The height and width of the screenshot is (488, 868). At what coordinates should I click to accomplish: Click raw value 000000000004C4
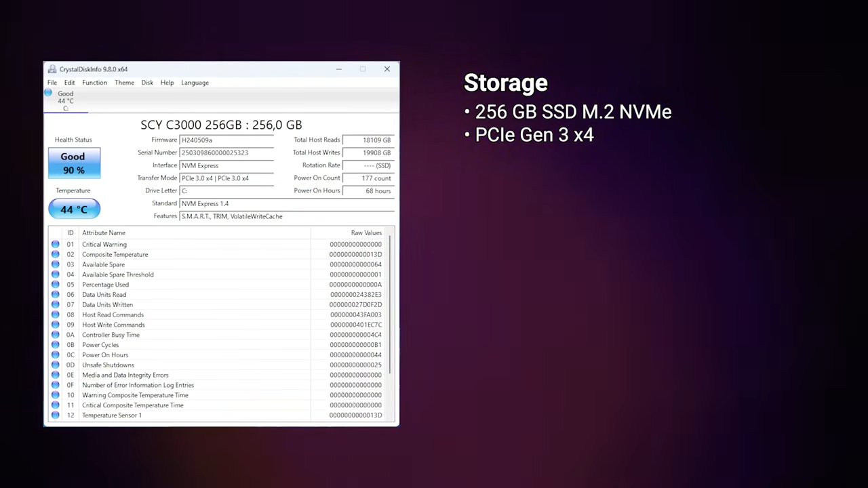356,335
